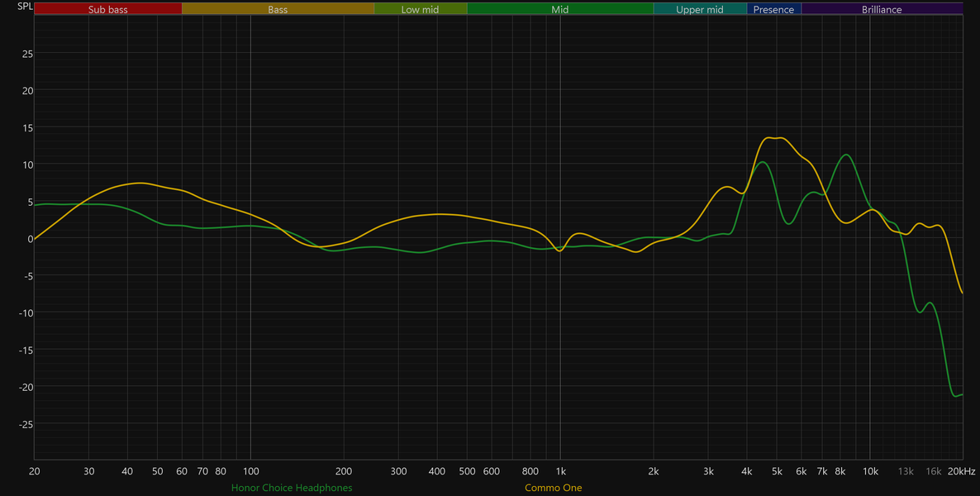Select the Bass frequency band

pyautogui.click(x=278, y=9)
